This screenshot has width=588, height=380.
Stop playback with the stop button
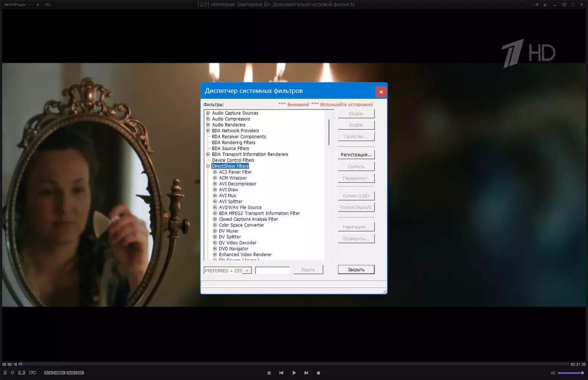pos(319,373)
